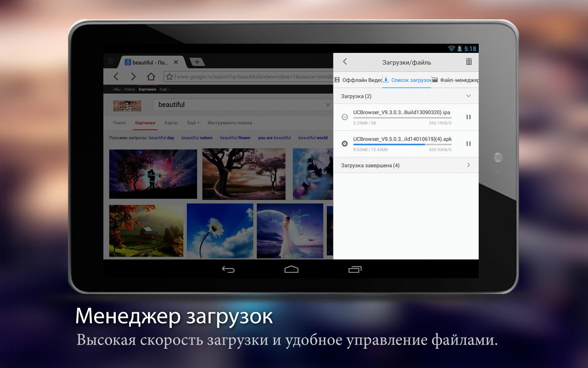Open a new tab with plus button
Viewport: 588px width, 368px height.
tap(197, 62)
